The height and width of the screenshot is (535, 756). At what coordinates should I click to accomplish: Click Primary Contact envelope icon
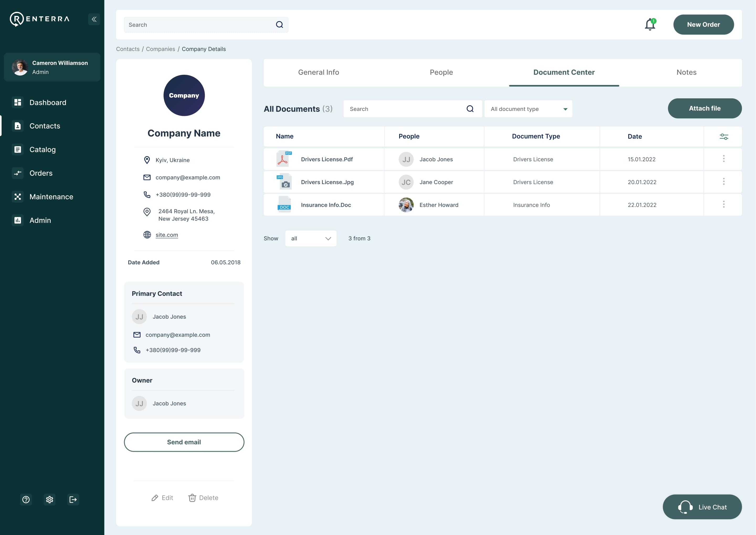[137, 335]
